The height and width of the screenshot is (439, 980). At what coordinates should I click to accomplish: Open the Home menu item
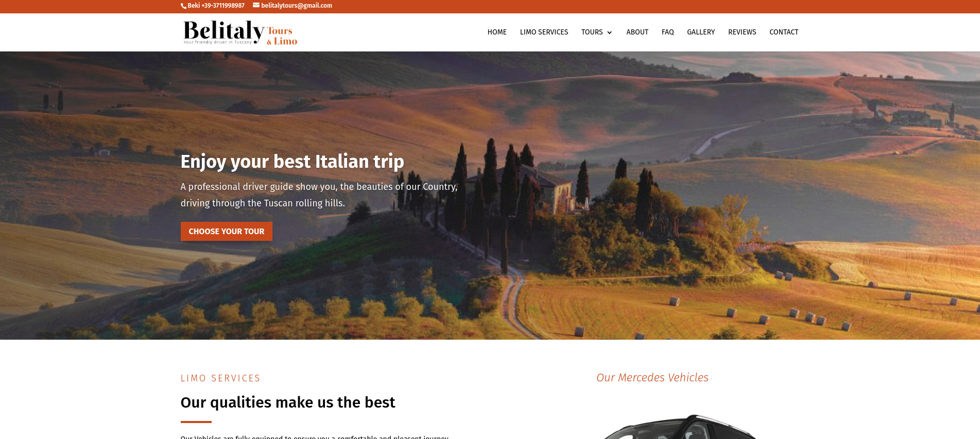pyautogui.click(x=497, y=32)
